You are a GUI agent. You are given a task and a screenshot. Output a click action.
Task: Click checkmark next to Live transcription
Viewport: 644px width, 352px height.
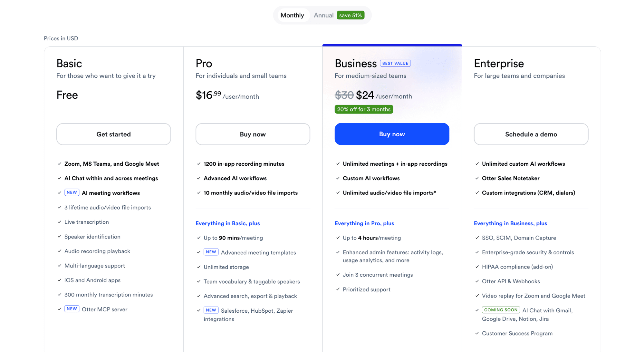[60, 222]
